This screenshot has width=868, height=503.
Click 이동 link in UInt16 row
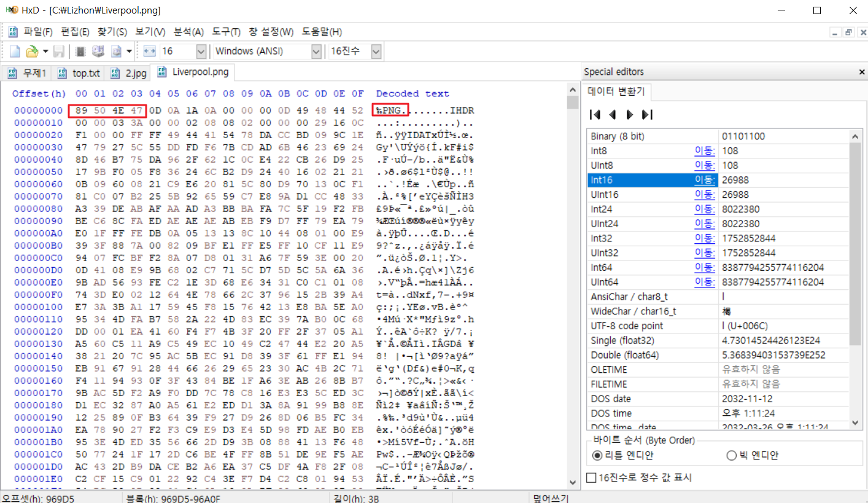705,194
